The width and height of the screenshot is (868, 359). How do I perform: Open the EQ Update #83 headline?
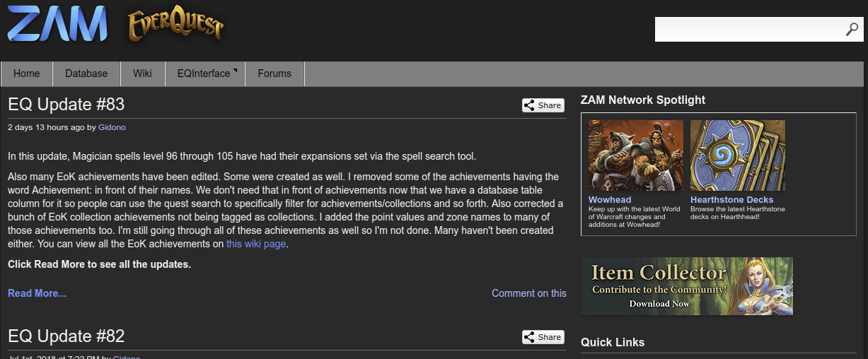coord(66,105)
